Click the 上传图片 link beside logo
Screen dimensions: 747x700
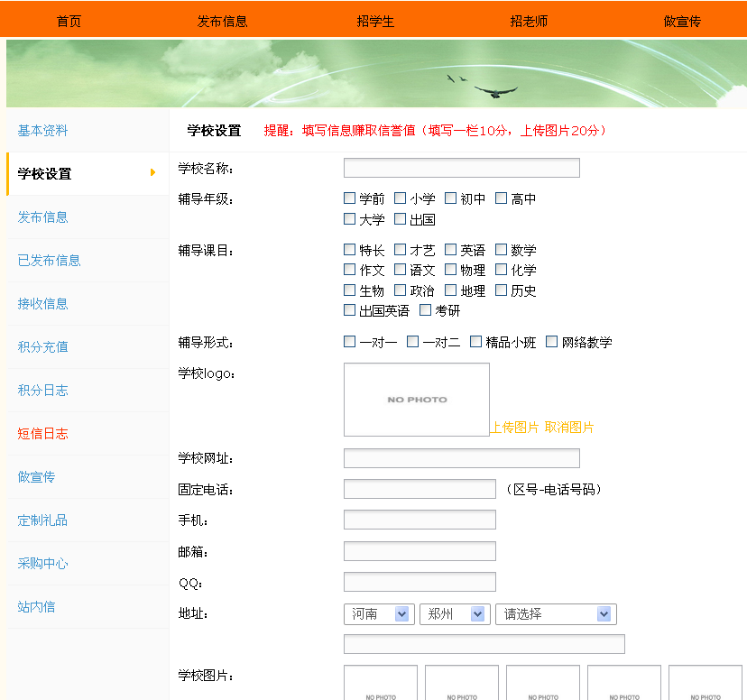point(514,428)
